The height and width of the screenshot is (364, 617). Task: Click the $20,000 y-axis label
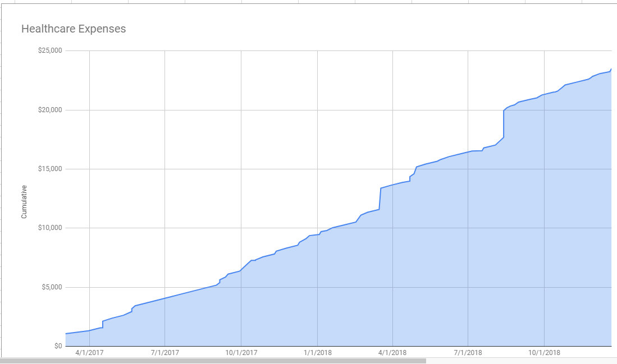(49, 110)
